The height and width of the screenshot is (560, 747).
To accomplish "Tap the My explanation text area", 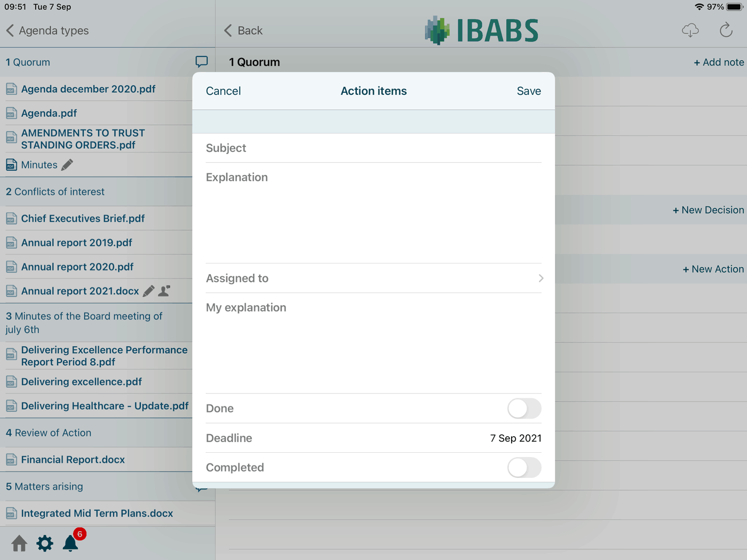I will click(373, 343).
